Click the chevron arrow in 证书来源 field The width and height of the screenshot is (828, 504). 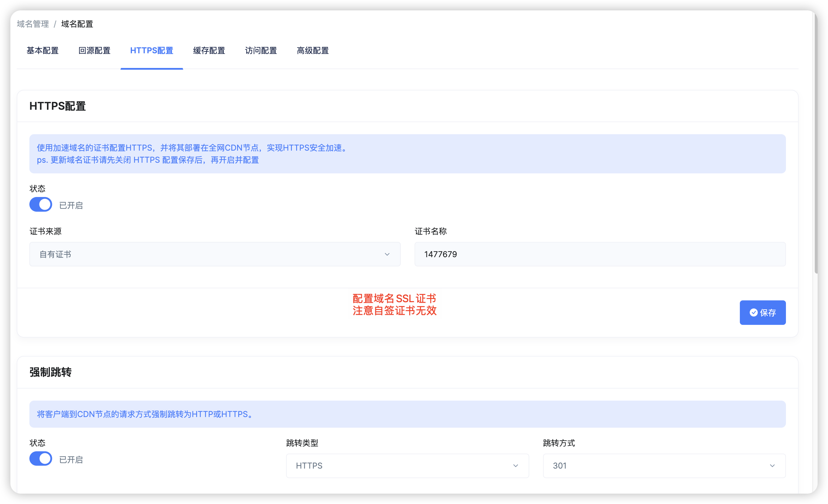(x=387, y=254)
